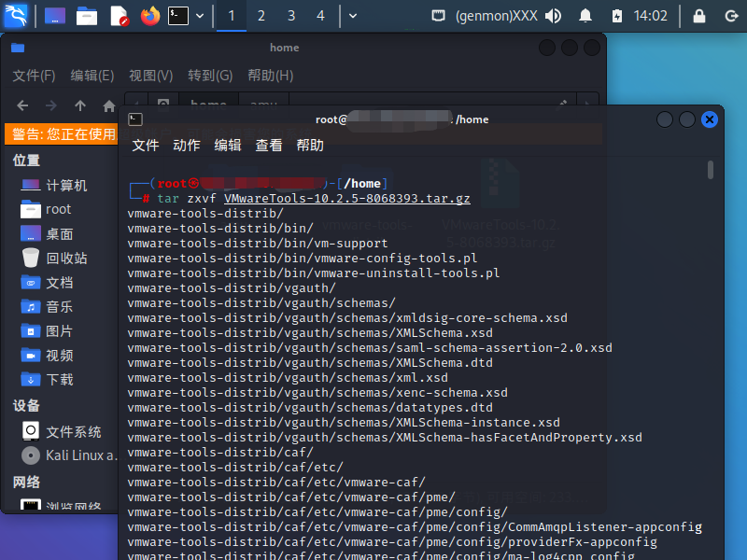This screenshot has width=747, height=560.
Task: Click the terminal vertical scrollbar handle
Action: click(711, 170)
